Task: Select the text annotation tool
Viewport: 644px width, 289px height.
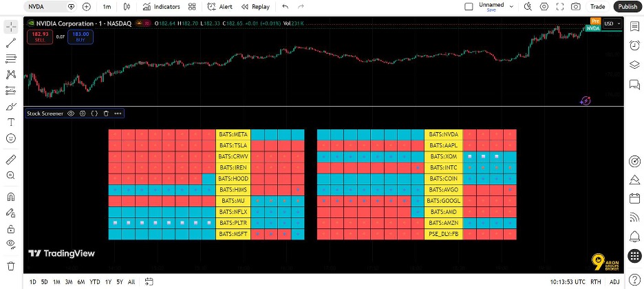Action: (x=11, y=122)
